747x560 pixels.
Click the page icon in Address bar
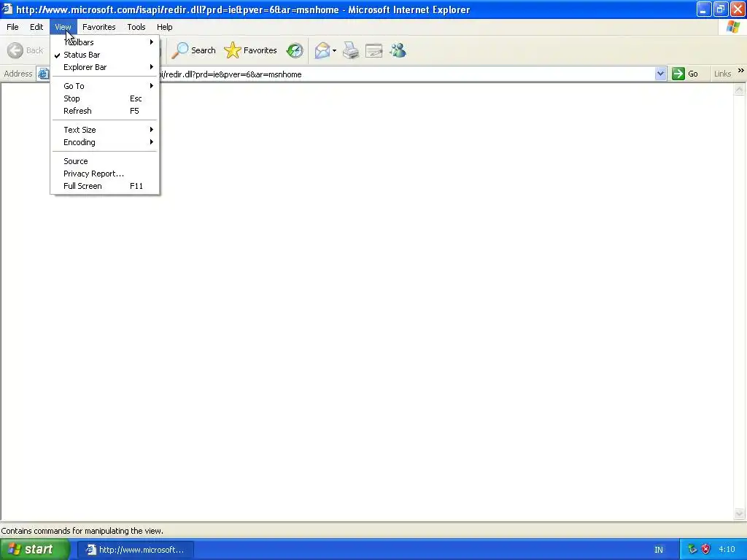pyautogui.click(x=43, y=74)
